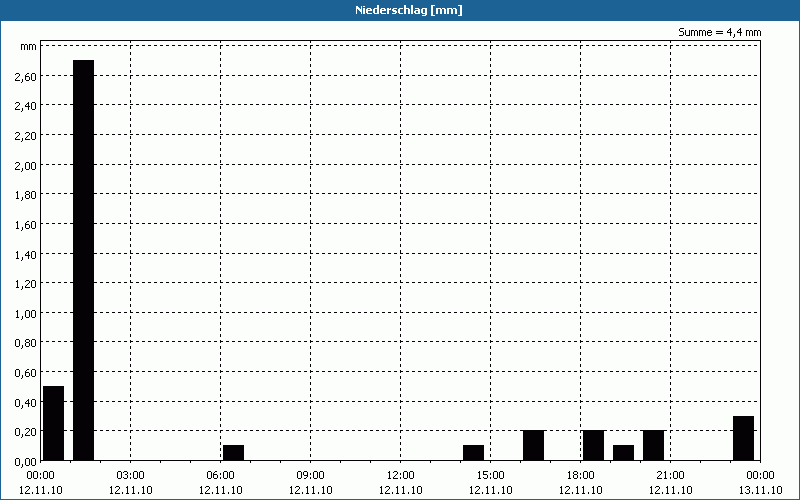Click the small bar just after 06:00
Viewport: 800px width, 500px height.
pos(234,453)
